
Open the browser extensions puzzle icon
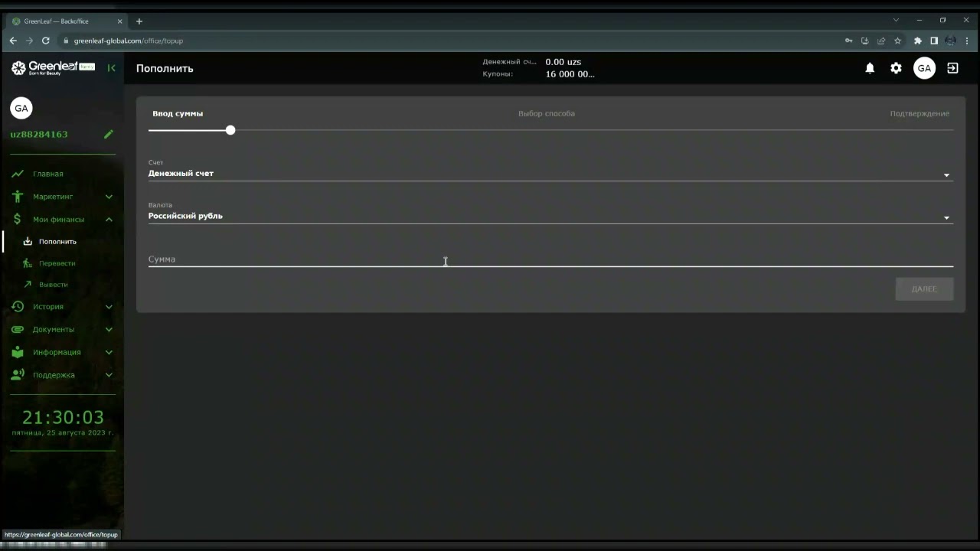pyautogui.click(x=918, y=41)
